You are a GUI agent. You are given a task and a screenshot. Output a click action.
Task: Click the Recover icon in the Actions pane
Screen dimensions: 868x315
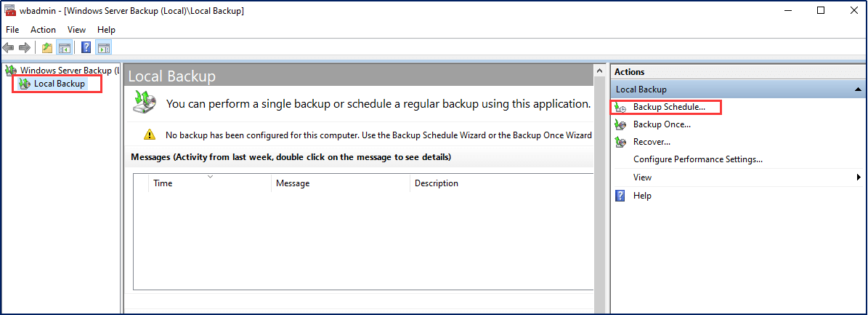click(620, 142)
